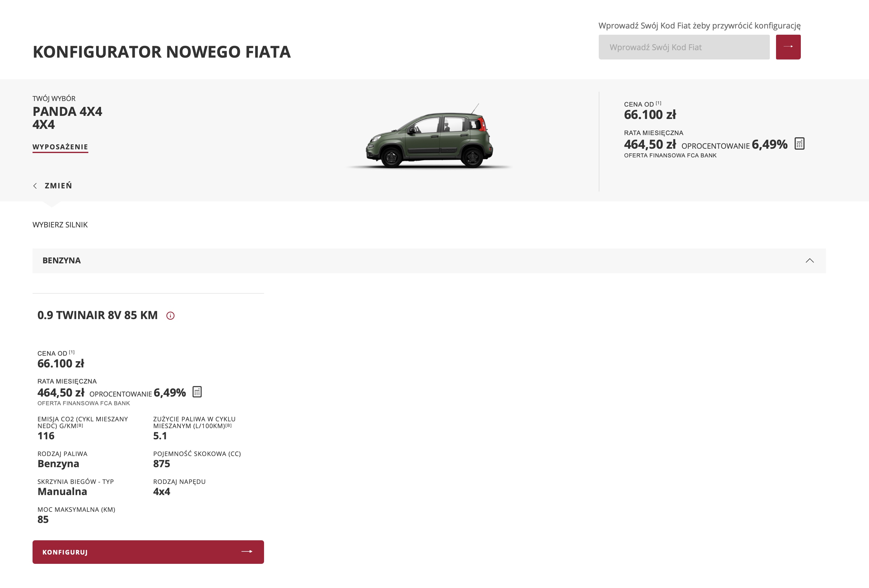Click the BENZYNA fuel type header
The width and height of the screenshot is (869, 588).
[x=429, y=261]
